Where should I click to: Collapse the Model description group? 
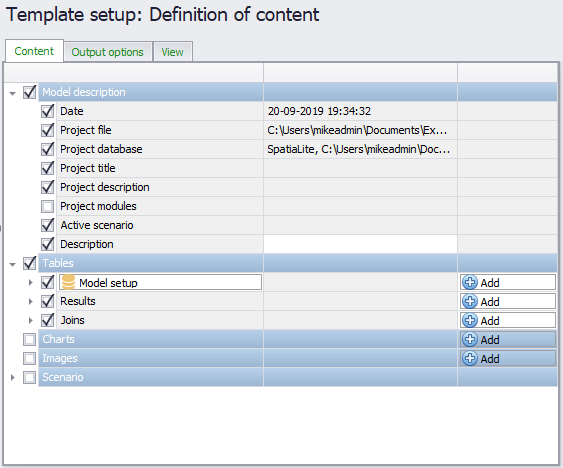[x=13, y=93]
